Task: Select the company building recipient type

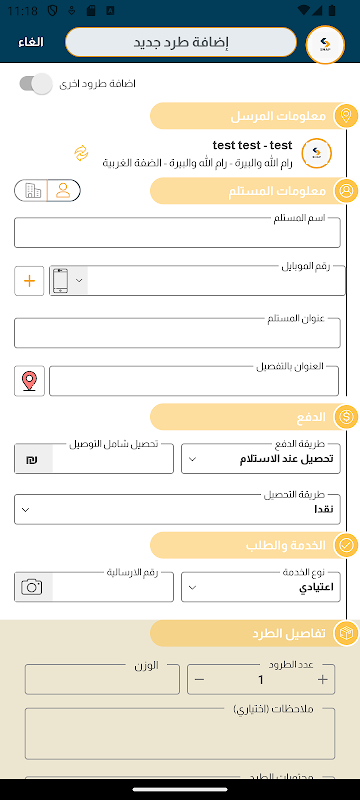Action: (32, 191)
